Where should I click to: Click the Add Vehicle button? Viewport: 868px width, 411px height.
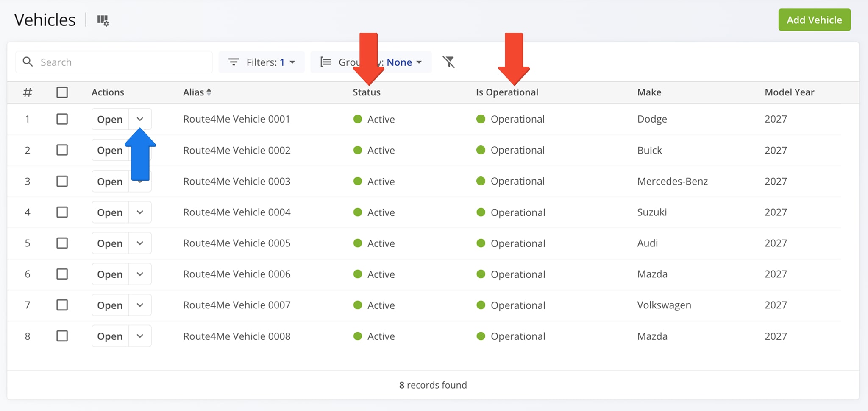pos(814,20)
